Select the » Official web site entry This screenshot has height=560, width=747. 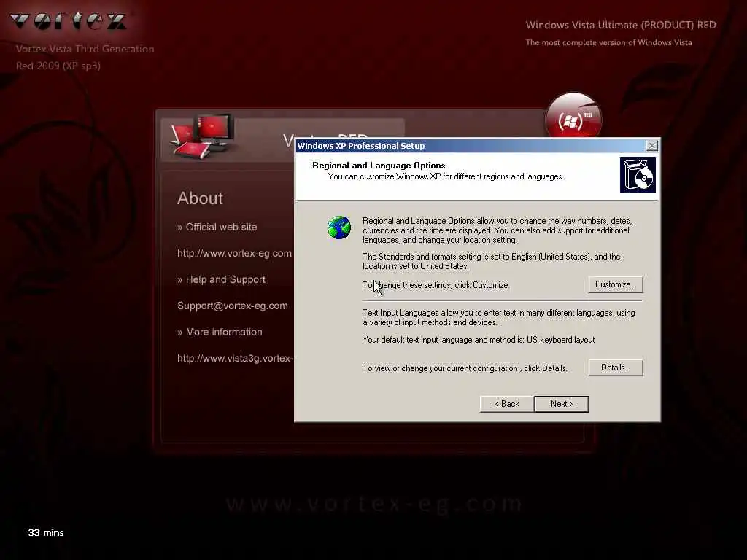click(x=217, y=227)
